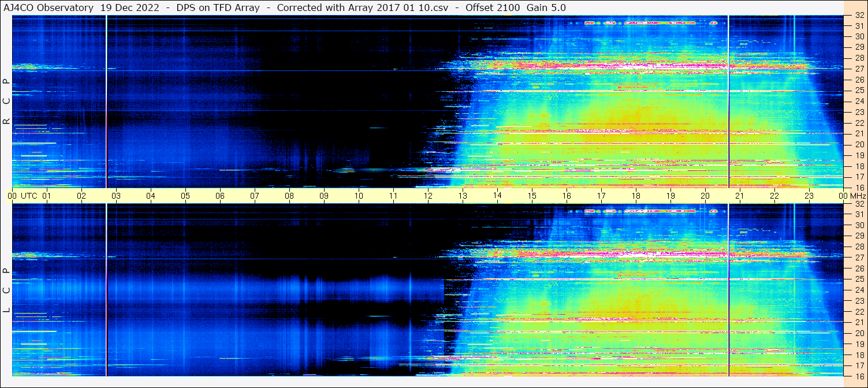Click the 32 MHz label in upper panel
Screen dimensions: 868x388
tap(859, 16)
